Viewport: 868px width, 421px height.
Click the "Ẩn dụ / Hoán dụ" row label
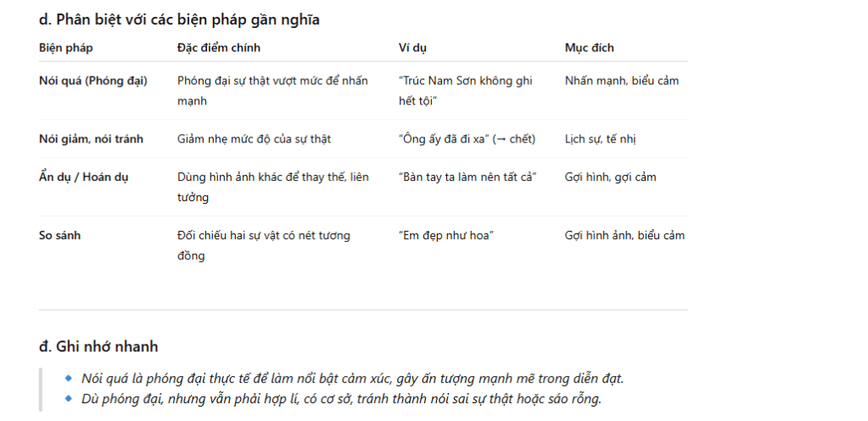(x=83, y=177)
